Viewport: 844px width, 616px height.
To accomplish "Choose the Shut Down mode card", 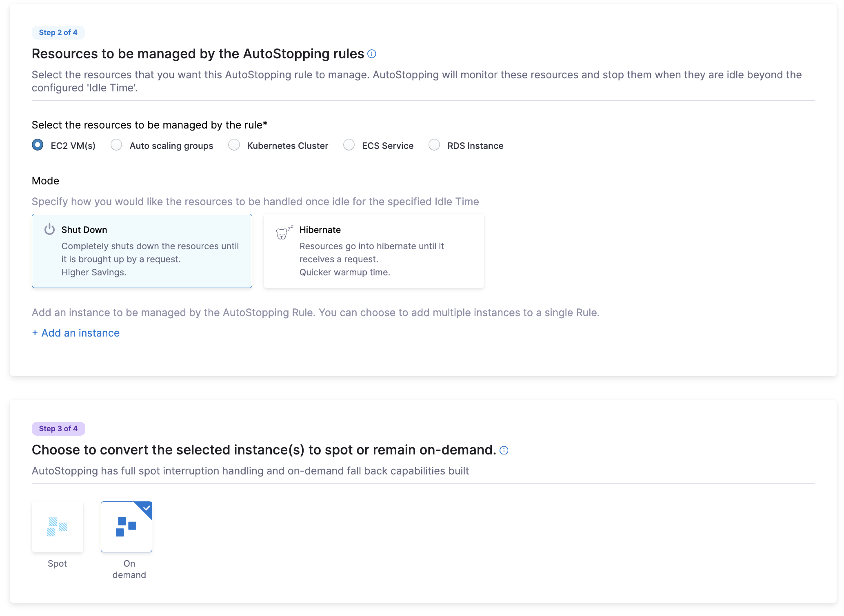I will pos(142,250).
